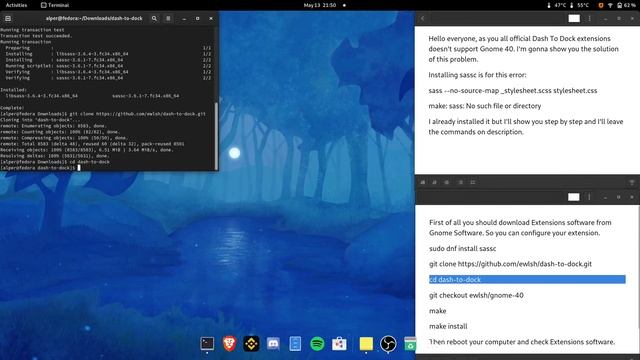The height and width of the screenshot is (360, 640).
Task: Click the 'git checkout ewlsh/gnome-40' line
Action: tap(476, 295)
